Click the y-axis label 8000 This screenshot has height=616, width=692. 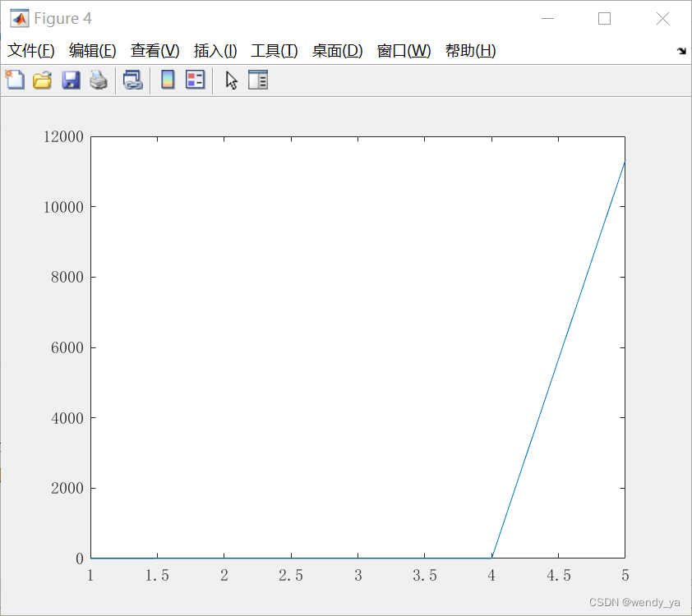(x=67, y=277)
